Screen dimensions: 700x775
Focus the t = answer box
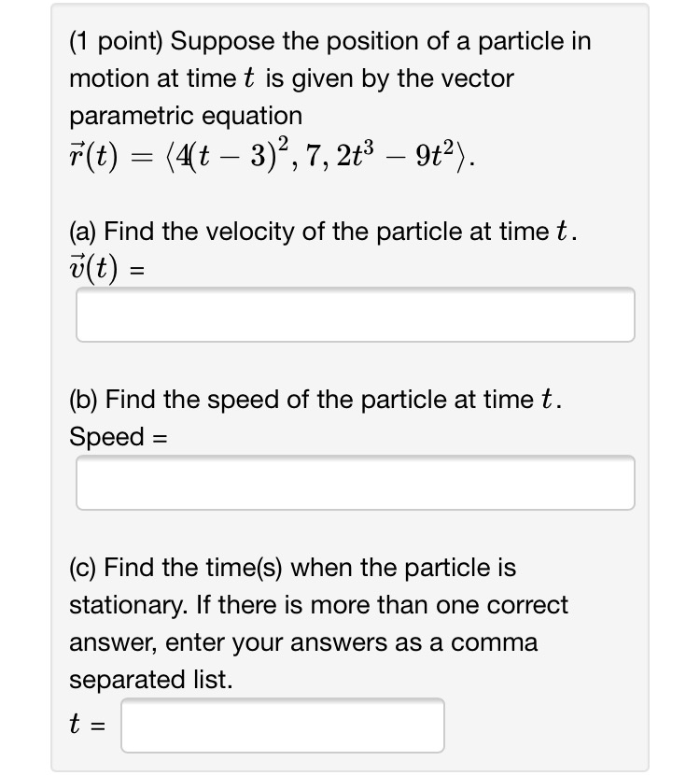282,726
